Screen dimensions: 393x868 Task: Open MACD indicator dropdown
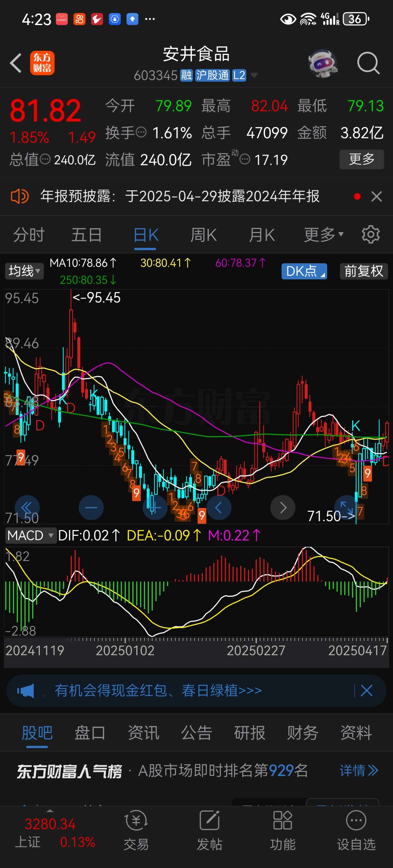click(30, 535)
